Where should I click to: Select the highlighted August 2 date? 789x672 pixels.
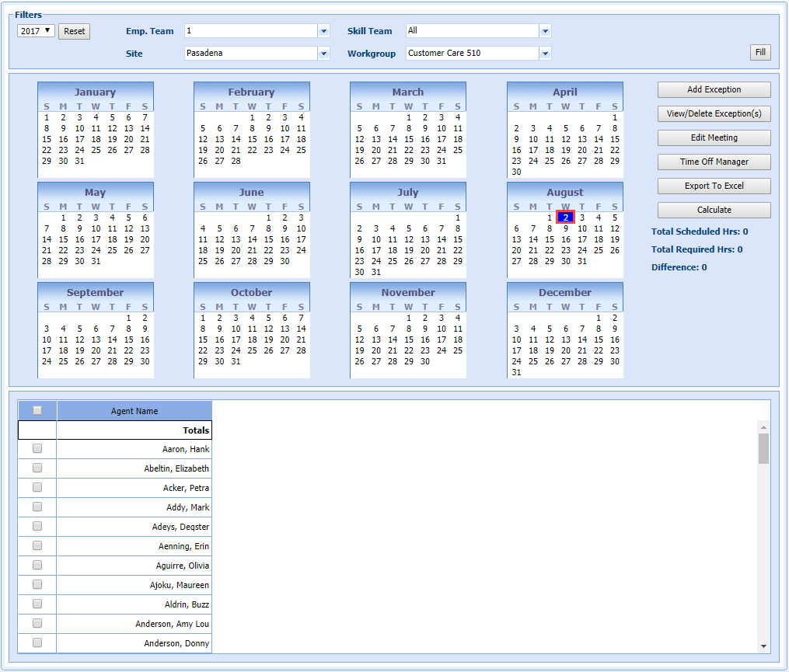click(565, 218)
